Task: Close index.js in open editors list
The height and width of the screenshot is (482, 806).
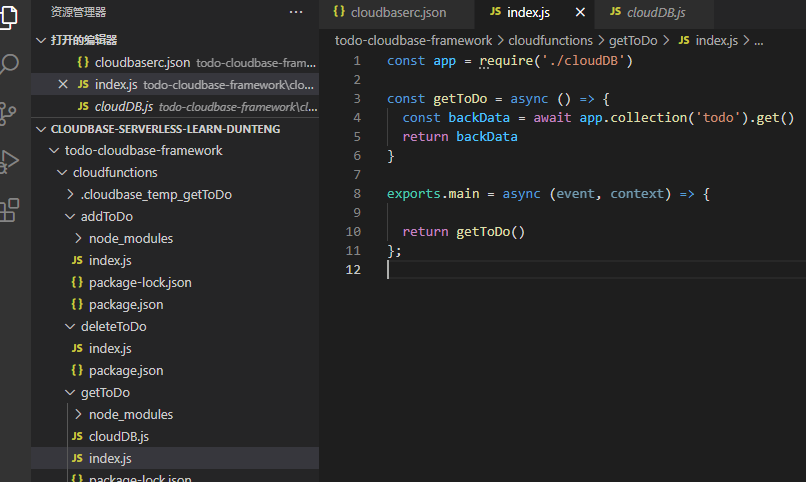Action: pyautogui.click(x=64, y=84)
